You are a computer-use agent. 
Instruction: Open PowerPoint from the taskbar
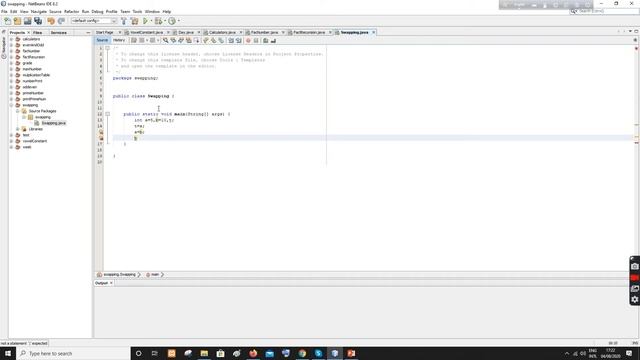tap(351, 353)
